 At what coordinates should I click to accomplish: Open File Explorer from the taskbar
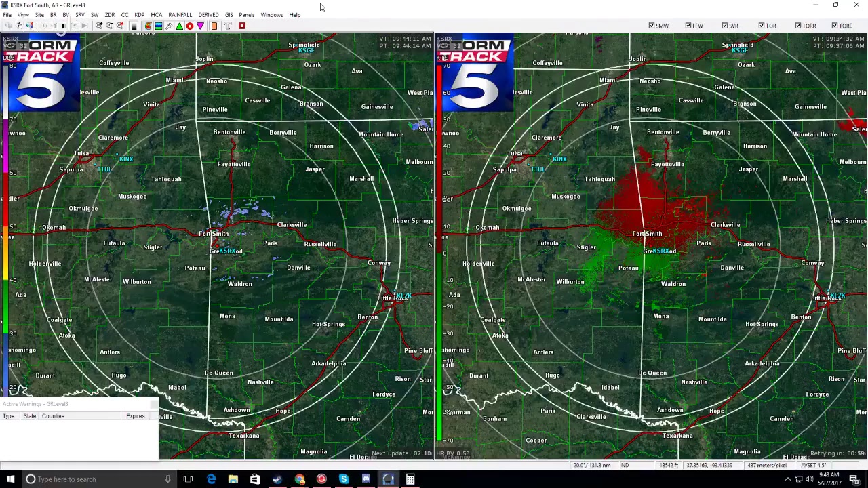click(233, 479)
